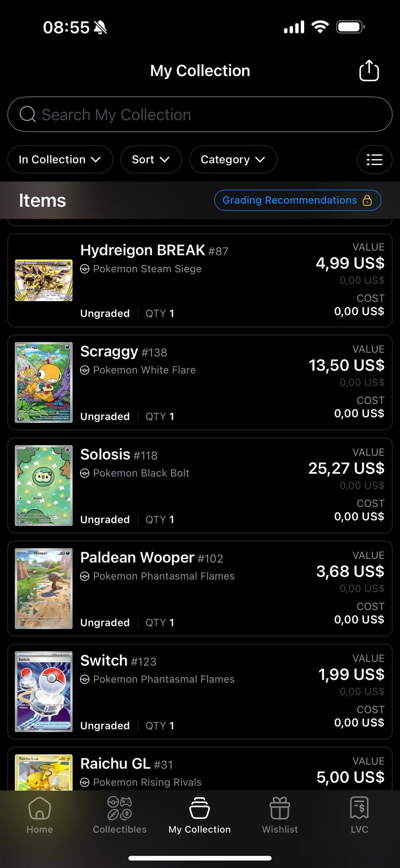Toggle list view layout icon
Viewport: 400px width, 868px height.
(x=374, y=159)
